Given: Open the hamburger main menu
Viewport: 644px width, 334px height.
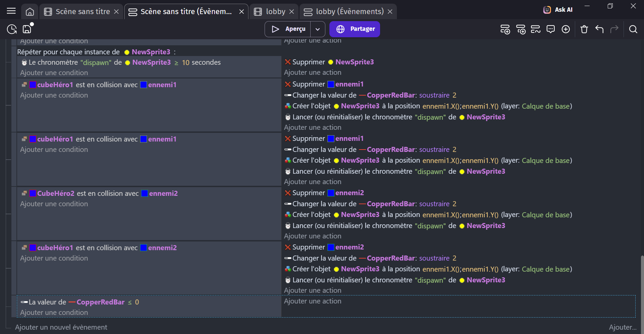Looking at the screenshot, I should pyautogui.click(x=11, y=11).
